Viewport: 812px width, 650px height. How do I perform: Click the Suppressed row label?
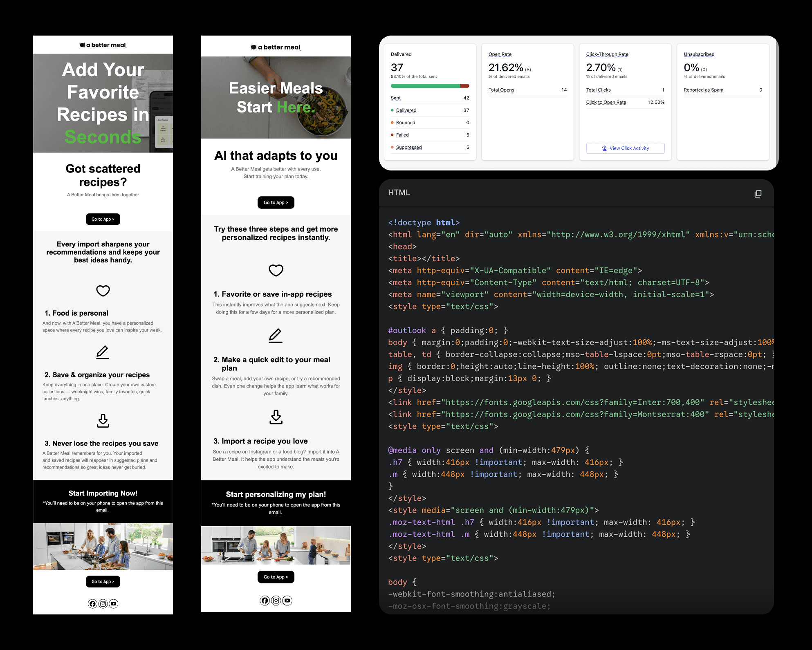[x=408, y=147]
